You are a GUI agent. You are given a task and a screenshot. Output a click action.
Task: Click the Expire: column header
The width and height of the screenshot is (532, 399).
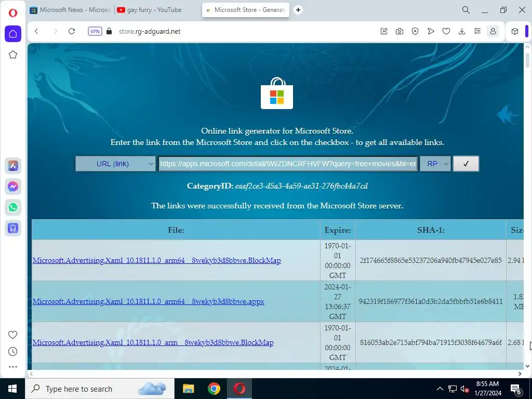point(338,230)
